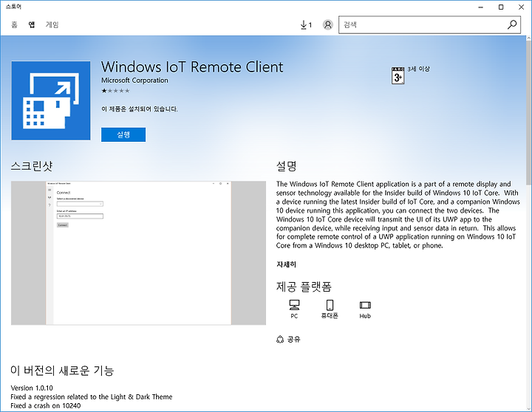The width and height of the screenshot is (532, 412).
Task: Click the 스크린샷 section heading
Action: [32, 166]
